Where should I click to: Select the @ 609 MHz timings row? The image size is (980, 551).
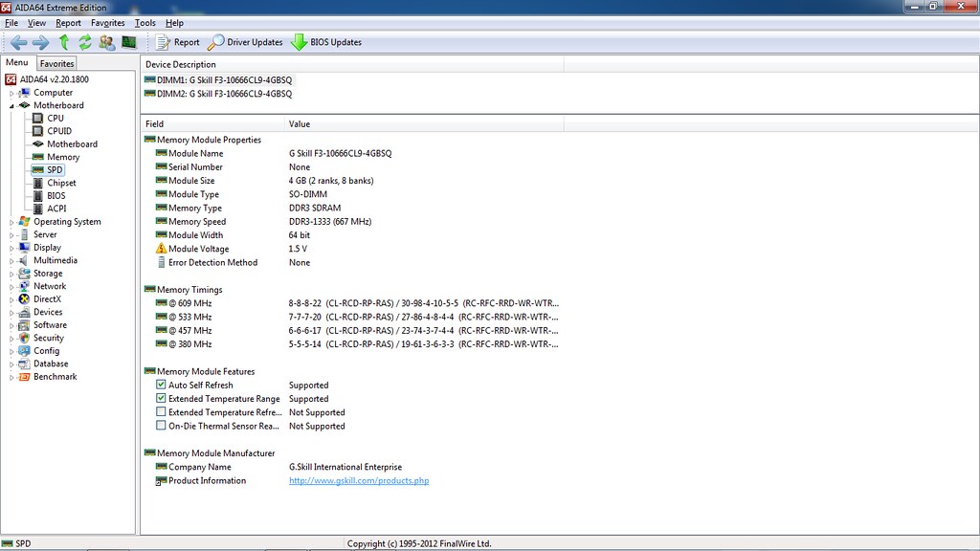(356, 303)
